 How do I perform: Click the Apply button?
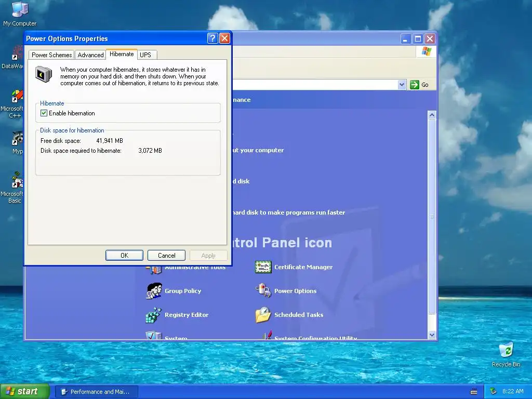(208, 256)
